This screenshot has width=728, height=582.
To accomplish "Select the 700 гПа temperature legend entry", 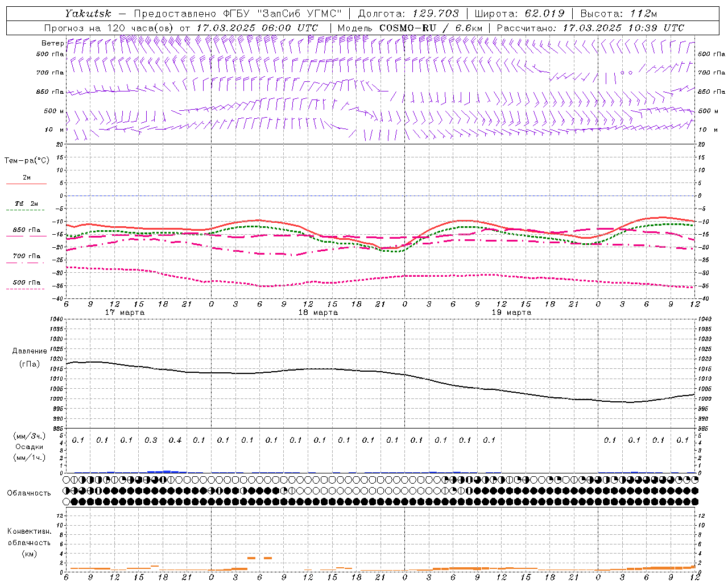I will 27,256.
